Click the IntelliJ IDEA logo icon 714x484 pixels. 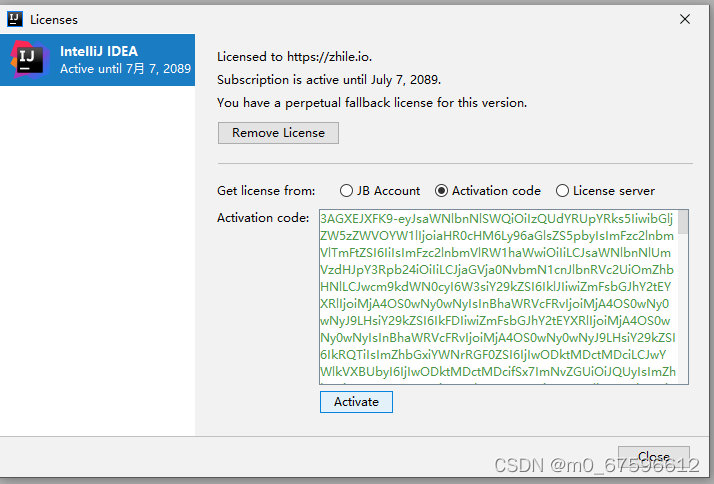click(29, 59)
